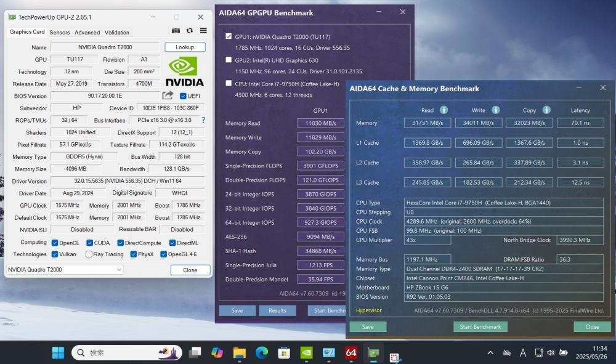Image resolution: width=616 pixels, height=364 pixels.
Task: Click Start Benchmark in GPGPU Benchmark window
Action: [x=327, y=310]
